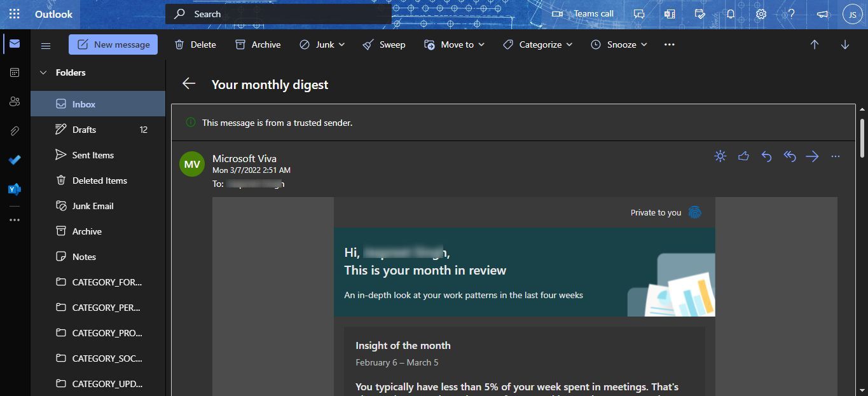Open the Help question mark
The width and height of the screenshot is (868, 396).
click(792, 14)
